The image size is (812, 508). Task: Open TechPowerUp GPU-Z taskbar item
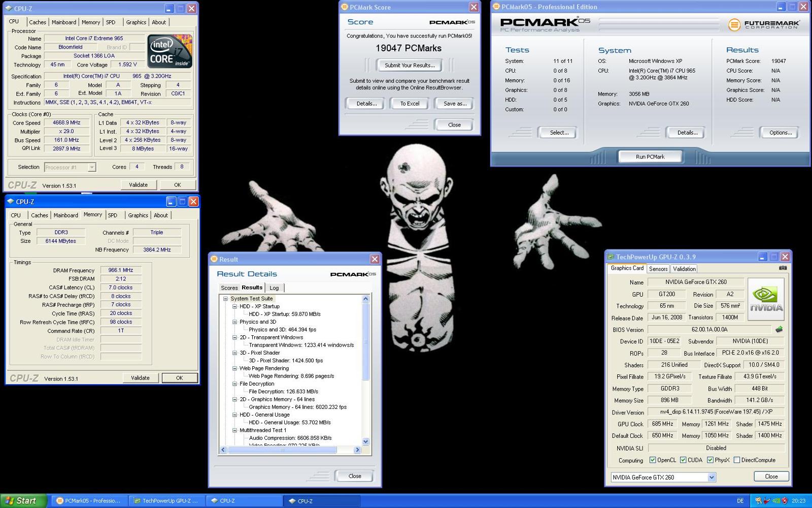tap(166, 501)
